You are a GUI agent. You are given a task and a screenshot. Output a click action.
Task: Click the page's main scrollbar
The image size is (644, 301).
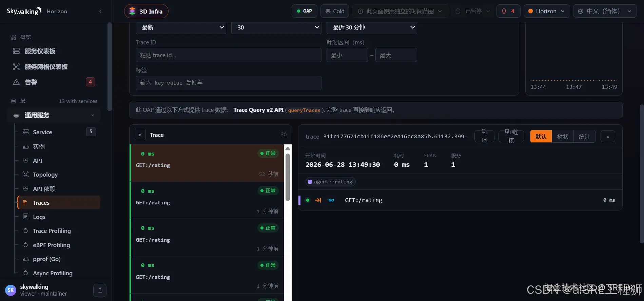click(642, 174)
